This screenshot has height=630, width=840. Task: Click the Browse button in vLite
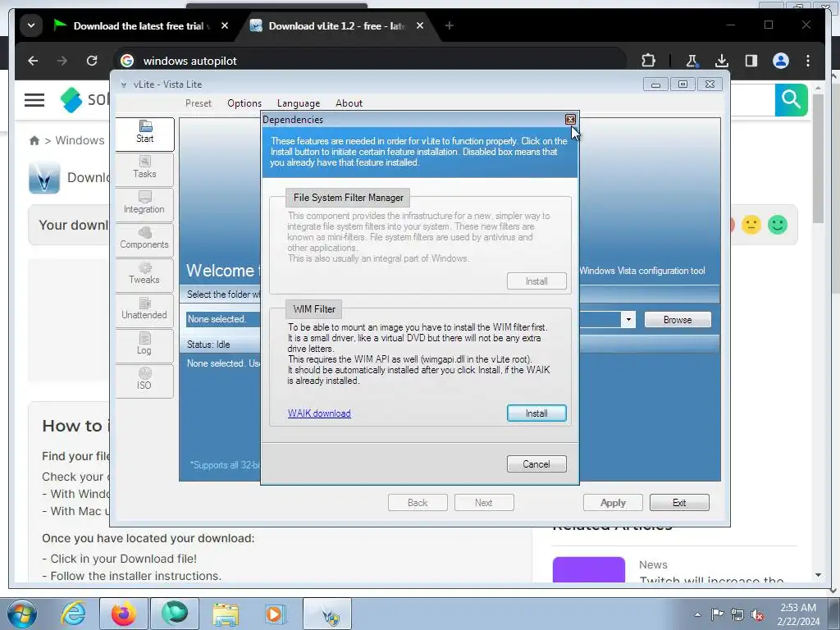click(678, 320)
